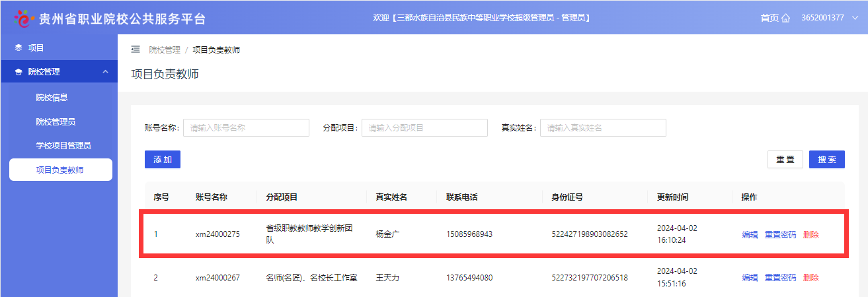Click the 搜索 button
The image size is (868, 297).
tap(826, 160)
